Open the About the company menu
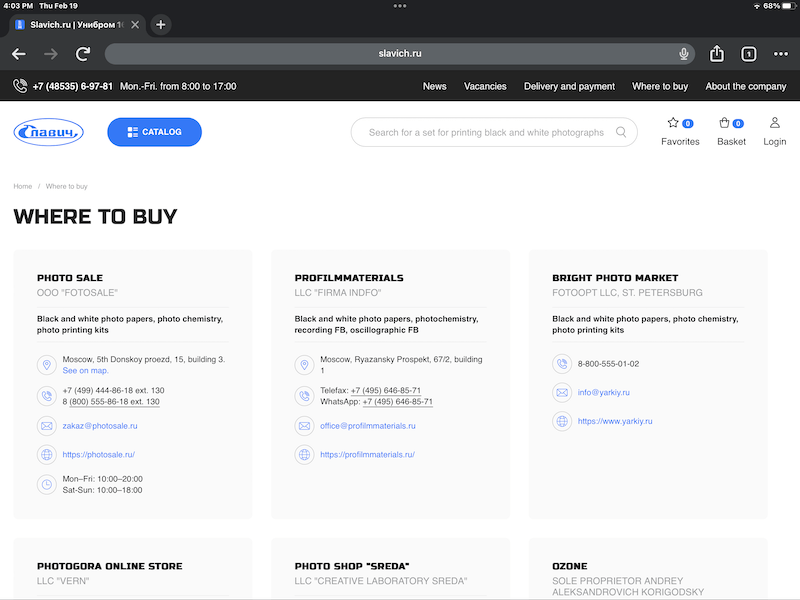Image resolution: width=800 pixels, height=600 pixels. tap(745, 86)
